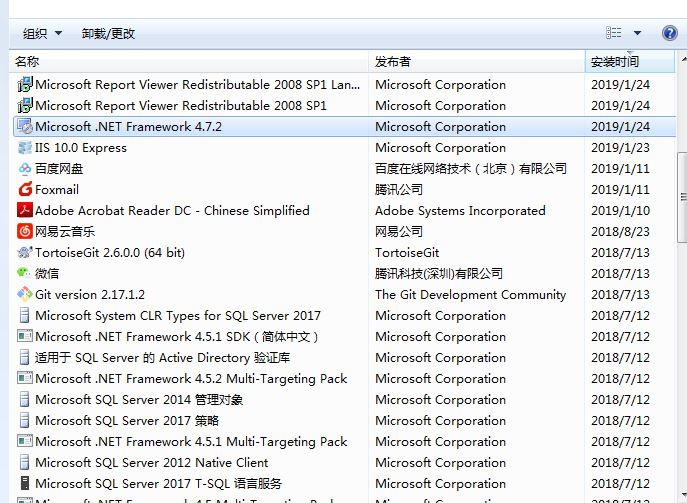Click the WeChat (微信) icon
687x503 pixels.
click(25, 273)
